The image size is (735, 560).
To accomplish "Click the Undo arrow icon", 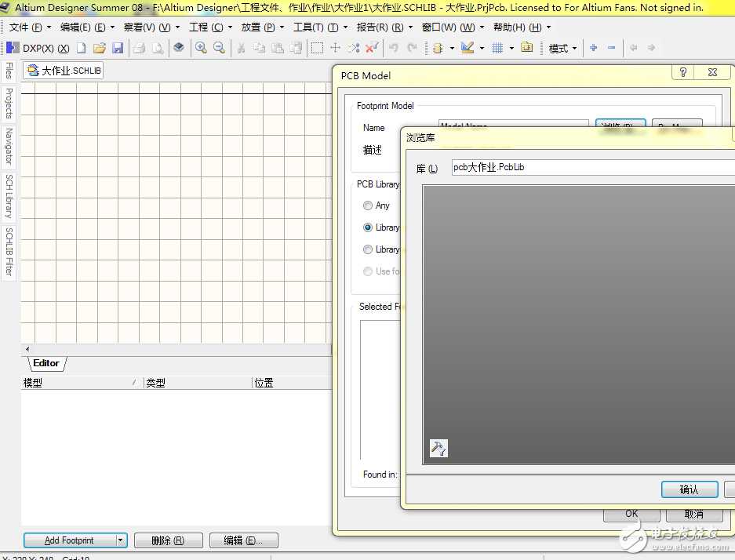I will (x=394, y=48).
